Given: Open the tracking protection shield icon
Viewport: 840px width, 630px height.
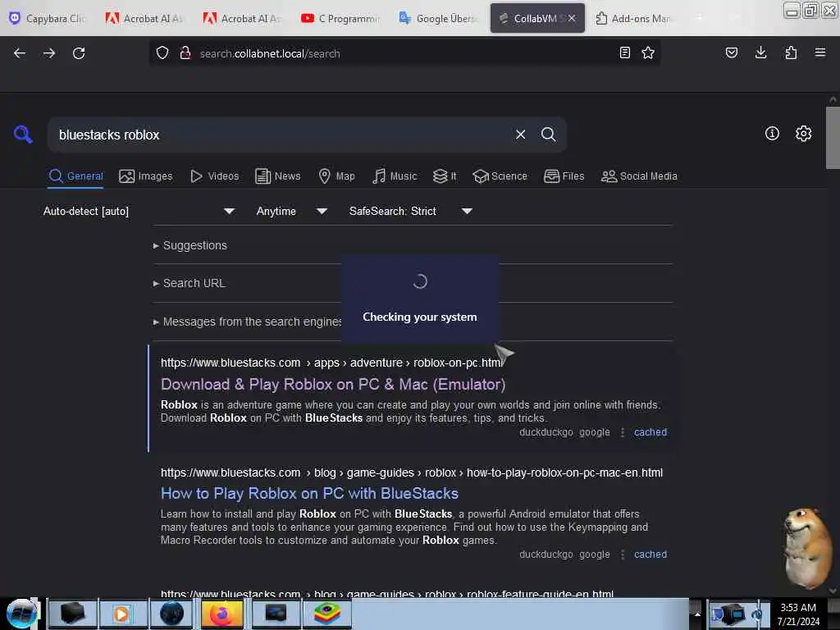Looking at the screenshot, I should (162, 53).
